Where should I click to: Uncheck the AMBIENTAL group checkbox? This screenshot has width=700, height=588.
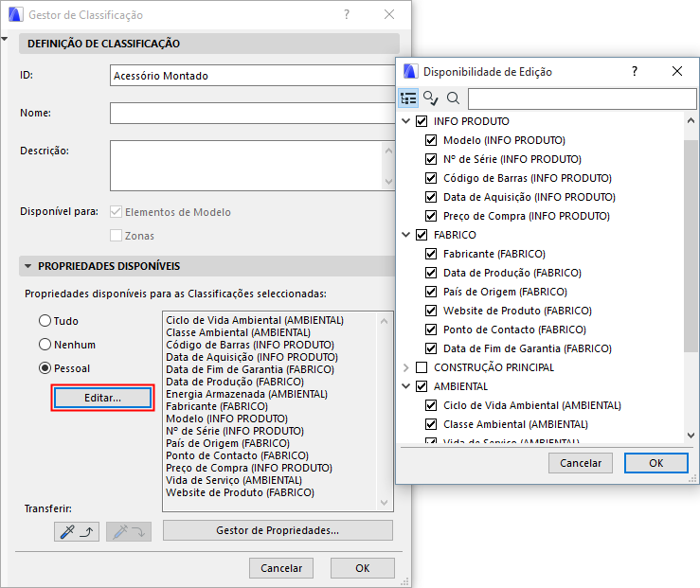pos(422,386)
